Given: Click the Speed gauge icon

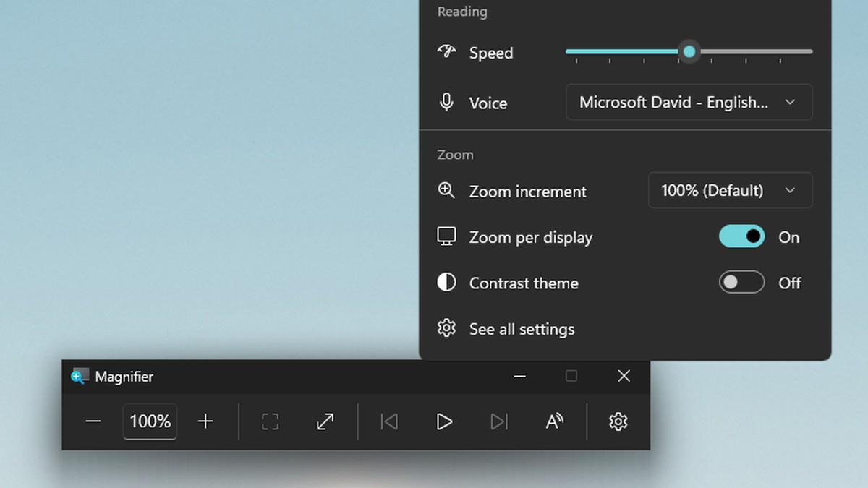Looking at the screenshot, I should [x=446, y=51].
